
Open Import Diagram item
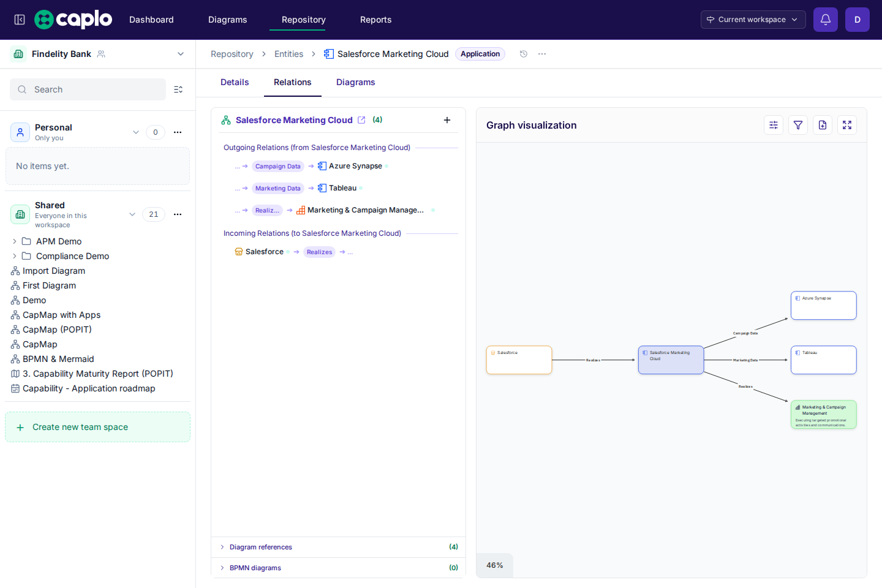(x=54, y=271)
